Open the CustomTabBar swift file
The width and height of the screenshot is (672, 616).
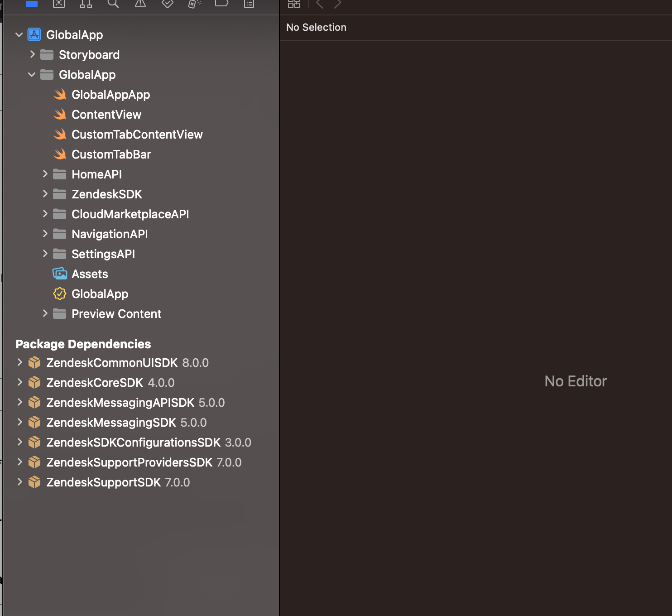click(x=111, y=154)
